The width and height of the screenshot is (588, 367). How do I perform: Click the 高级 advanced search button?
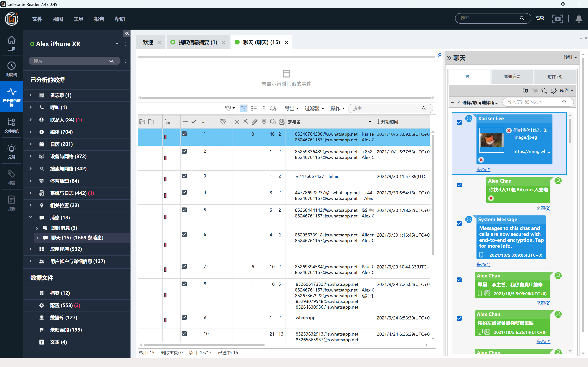pos(540,18)
